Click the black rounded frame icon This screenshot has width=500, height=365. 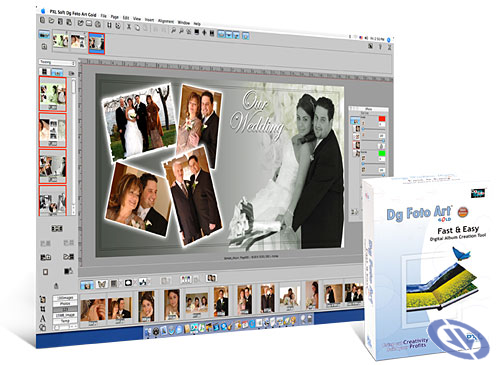[128, 283]
